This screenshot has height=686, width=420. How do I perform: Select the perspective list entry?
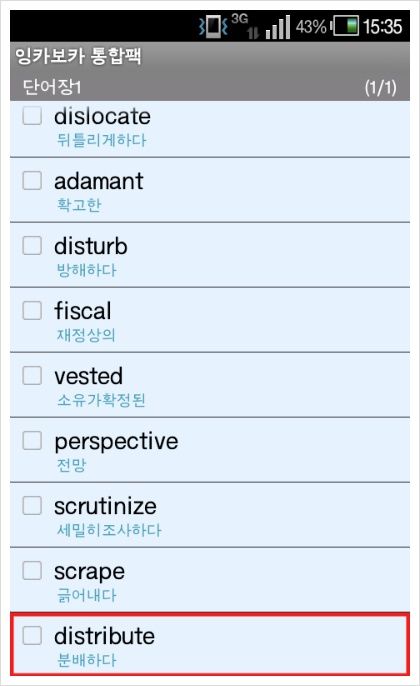point(210,450)
